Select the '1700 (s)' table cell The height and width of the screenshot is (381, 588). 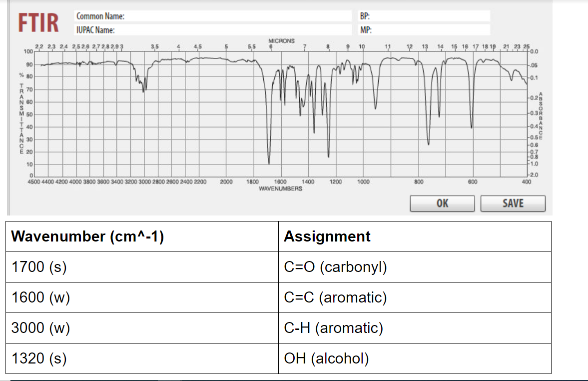coord(142,267)
